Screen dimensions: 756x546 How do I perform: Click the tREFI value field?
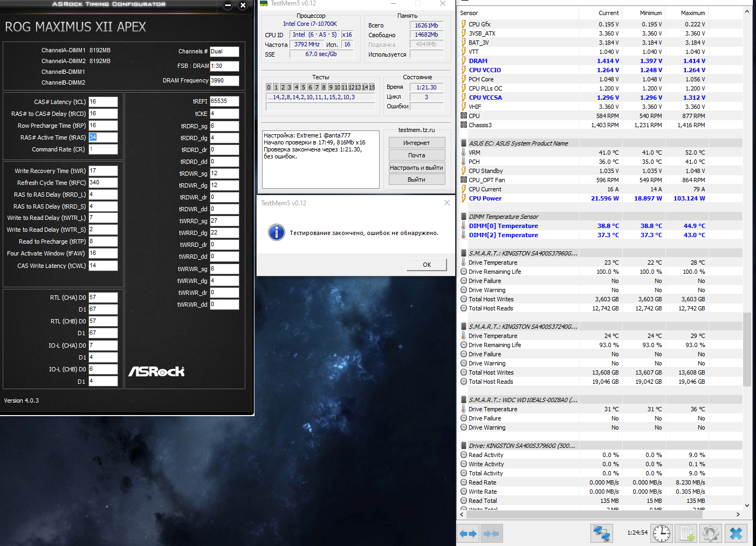pos(224,101)
